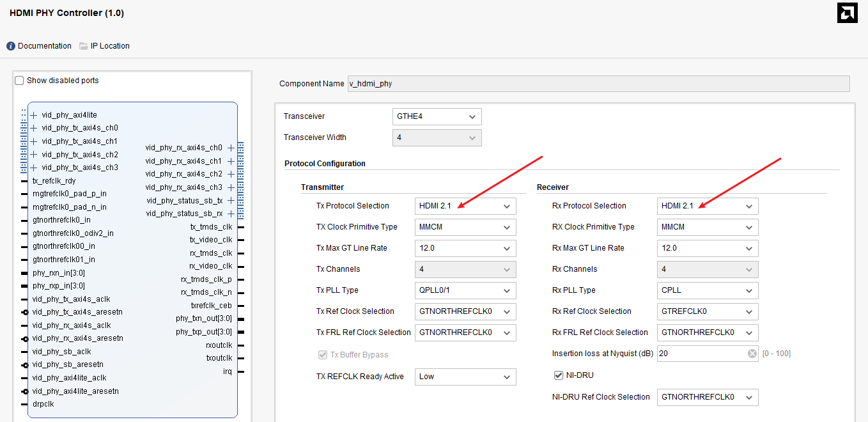The image size is (868, 422).
Task: Expand the vid_phy_rx_axi4s_ch0 port plus icon
Action: click(x=231, y=148)
